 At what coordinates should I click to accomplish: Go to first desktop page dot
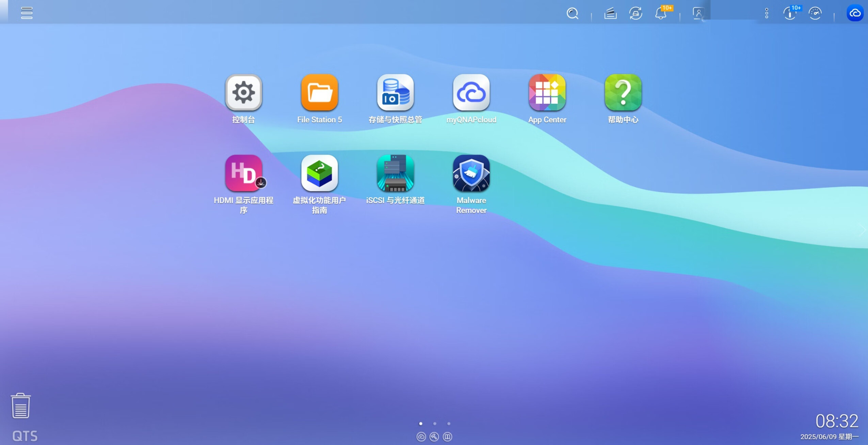(x=421, y=424)
